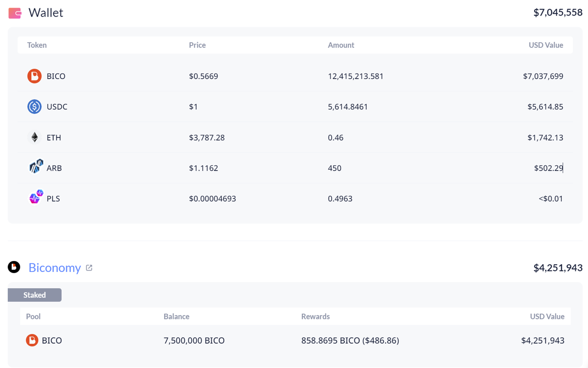Open the external link icon beside Biconomy
This screenshot has width=588, height=368.
point(89,267)
